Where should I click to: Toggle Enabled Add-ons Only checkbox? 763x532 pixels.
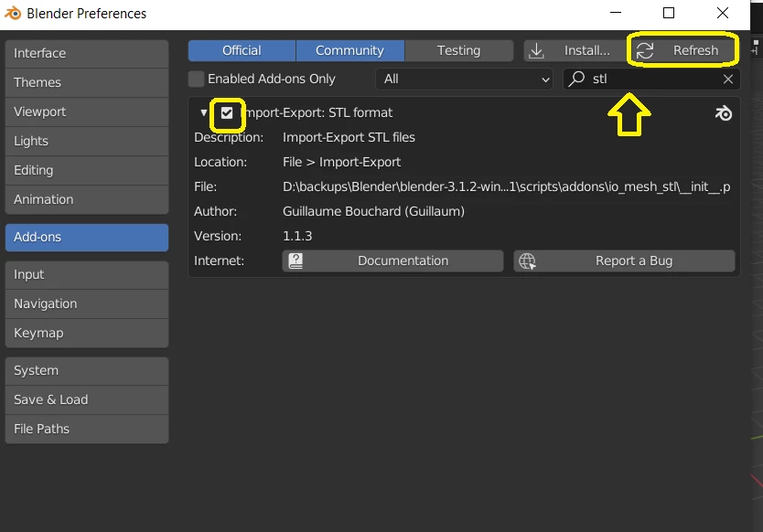[196, 79]
